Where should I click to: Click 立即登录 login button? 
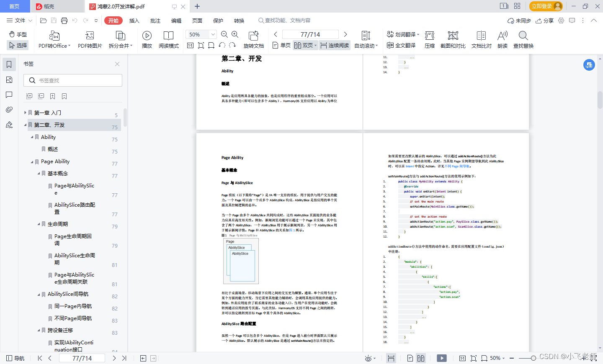coord(546,6)
